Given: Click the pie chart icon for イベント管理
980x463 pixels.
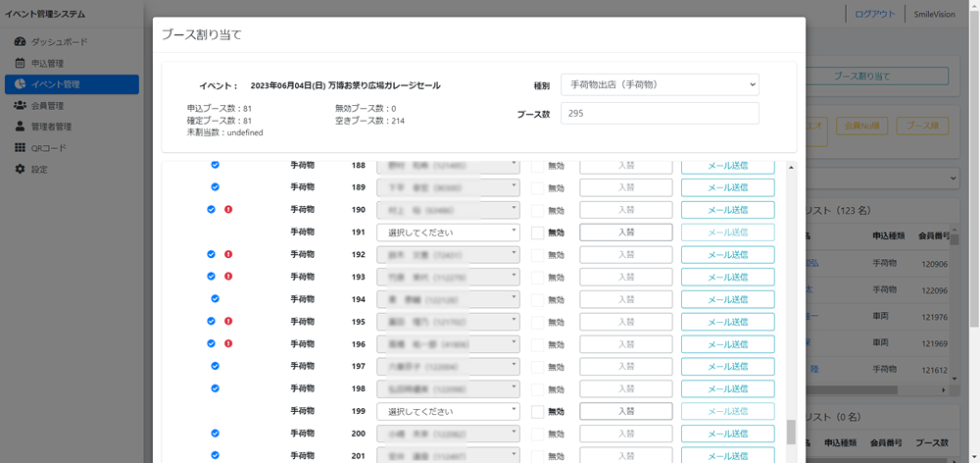Looking at the screenshot, I should pos(20,84).
